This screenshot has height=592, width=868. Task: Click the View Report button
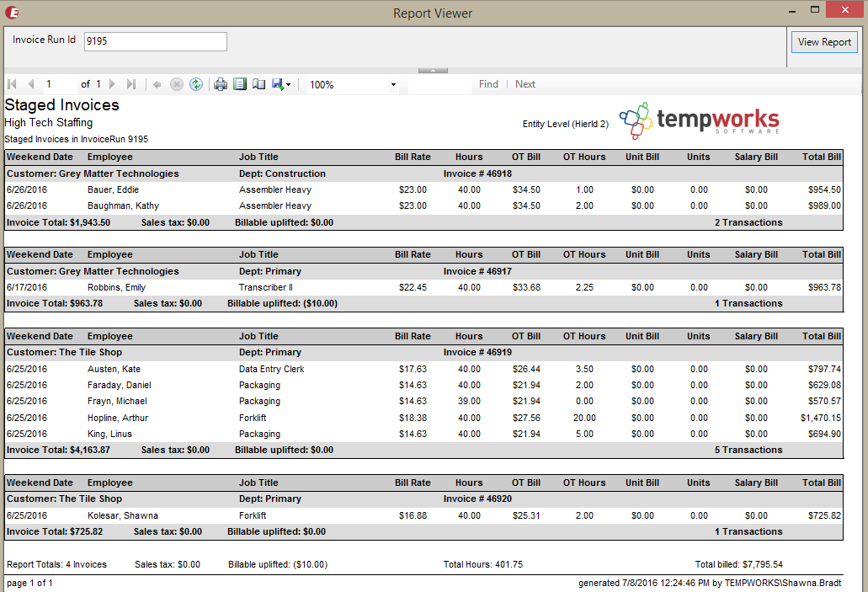(x=824, y=42)
